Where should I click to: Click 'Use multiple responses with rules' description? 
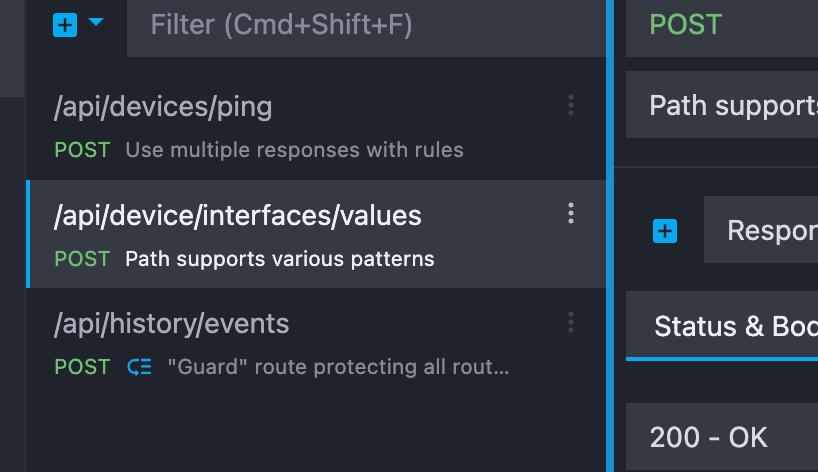click(294, 150)
